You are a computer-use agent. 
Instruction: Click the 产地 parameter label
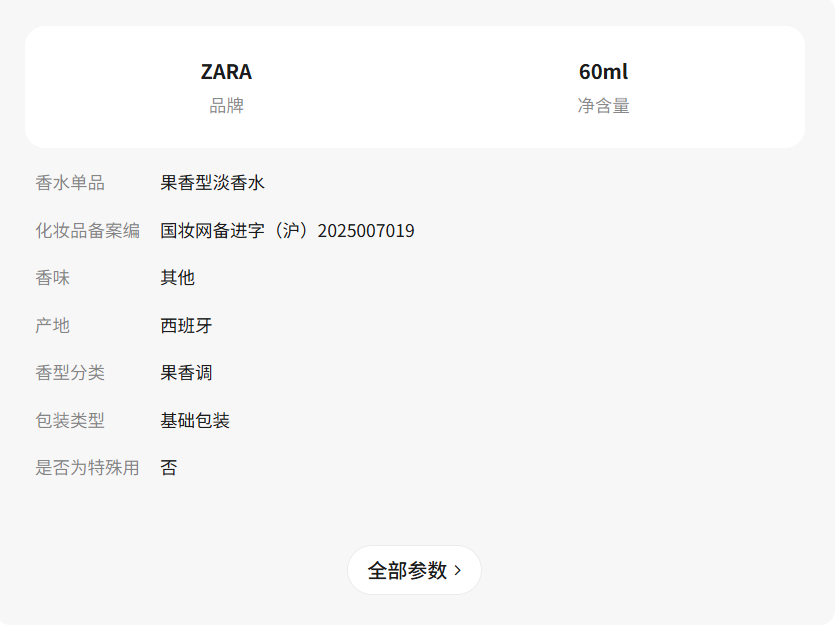[x=53, y=326]
